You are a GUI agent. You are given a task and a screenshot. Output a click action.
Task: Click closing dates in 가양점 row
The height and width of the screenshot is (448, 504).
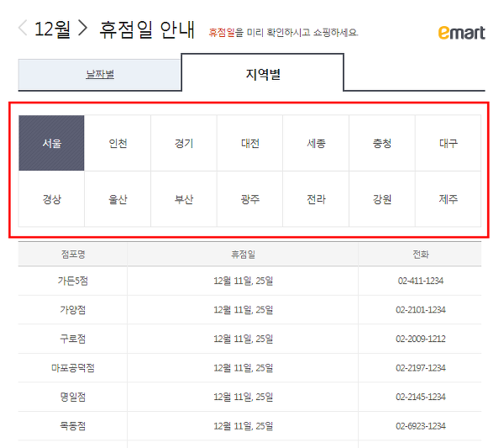(244, 309)
